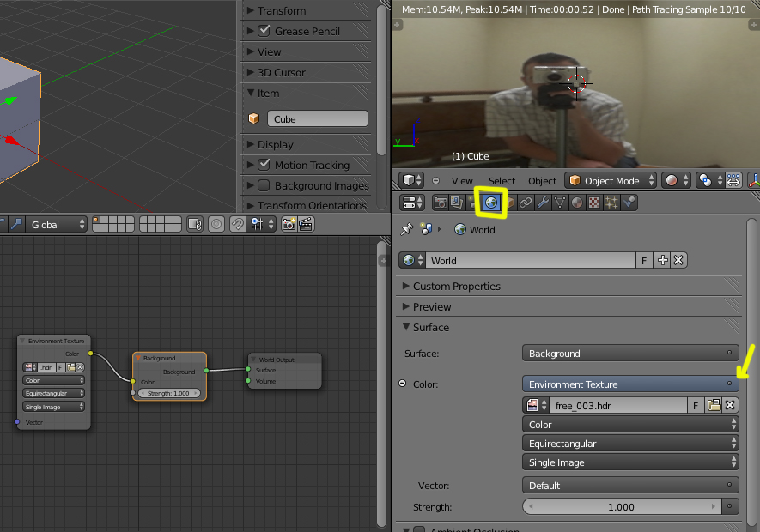Collapse the render viewport header menus

coord(435,181)
